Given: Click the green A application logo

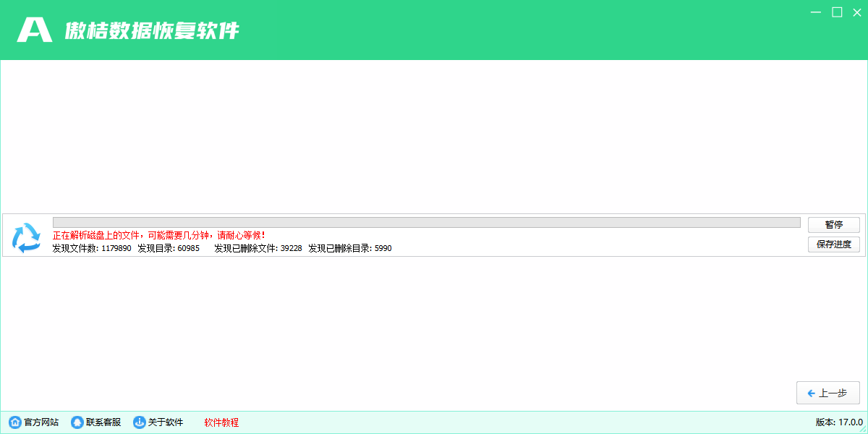Looking at the screenshot, I should 35,30.
